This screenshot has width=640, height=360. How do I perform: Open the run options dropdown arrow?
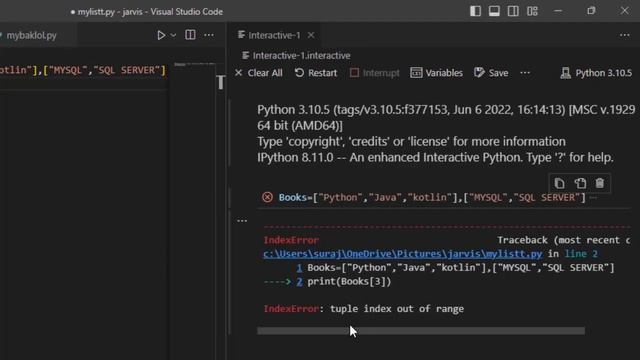click(x=173, y=35)
